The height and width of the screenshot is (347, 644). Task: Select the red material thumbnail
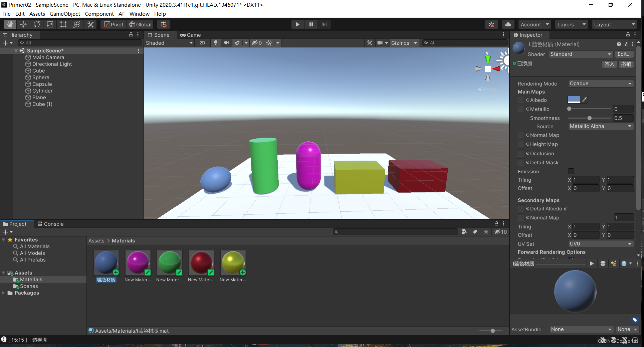point(201,263)
